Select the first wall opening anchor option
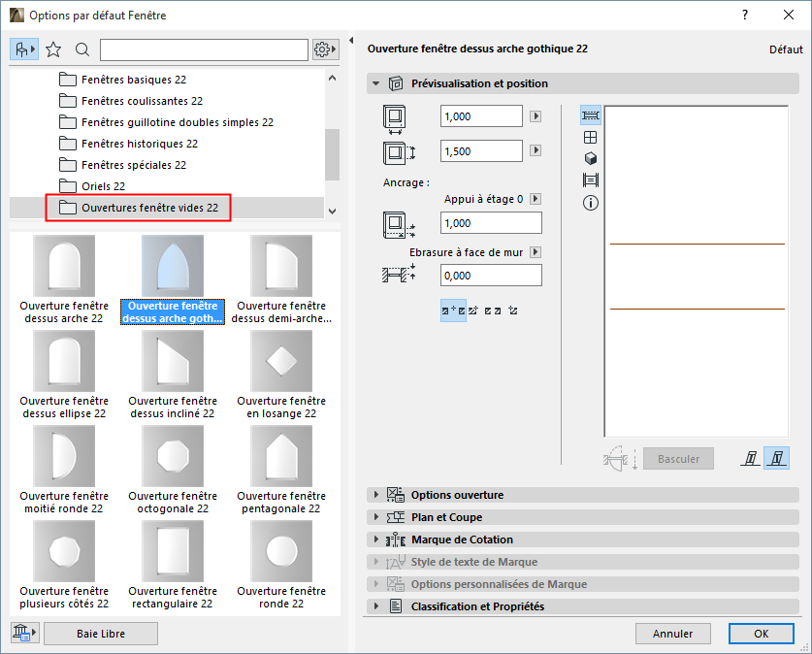This screenshot has height=654, width=812. coord(453,311)
